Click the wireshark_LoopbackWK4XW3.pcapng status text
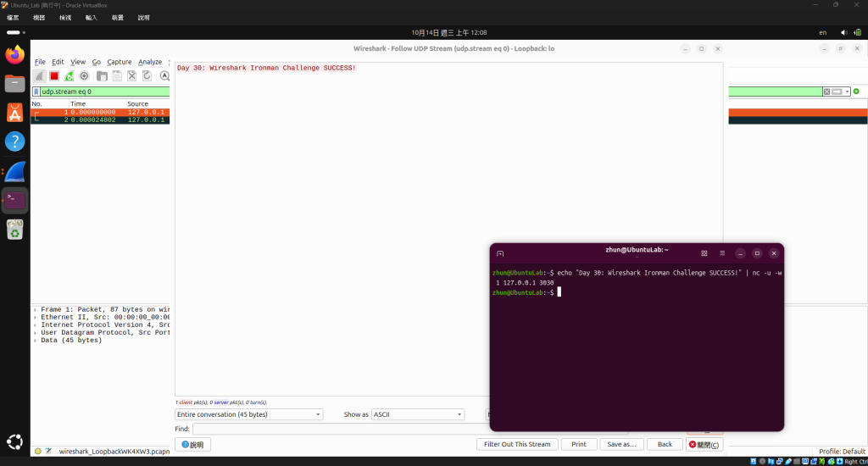The image size is (868, 466). coord(114,451)
